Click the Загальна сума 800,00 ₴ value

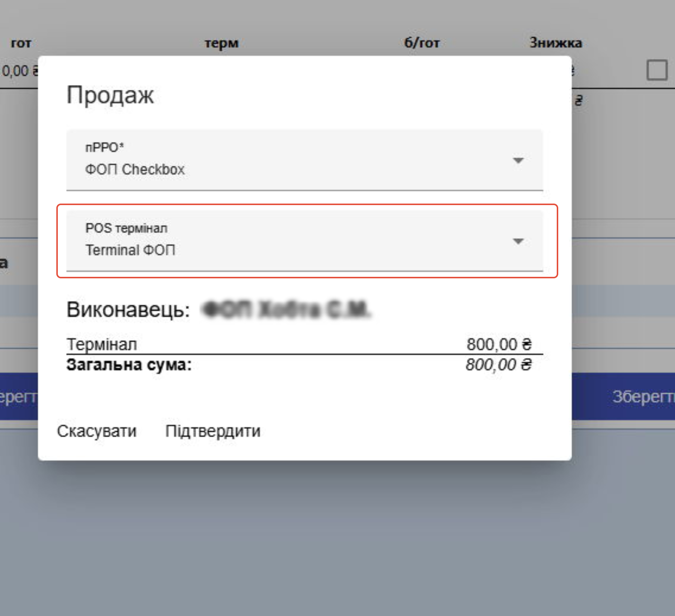[x=499, y=365]
